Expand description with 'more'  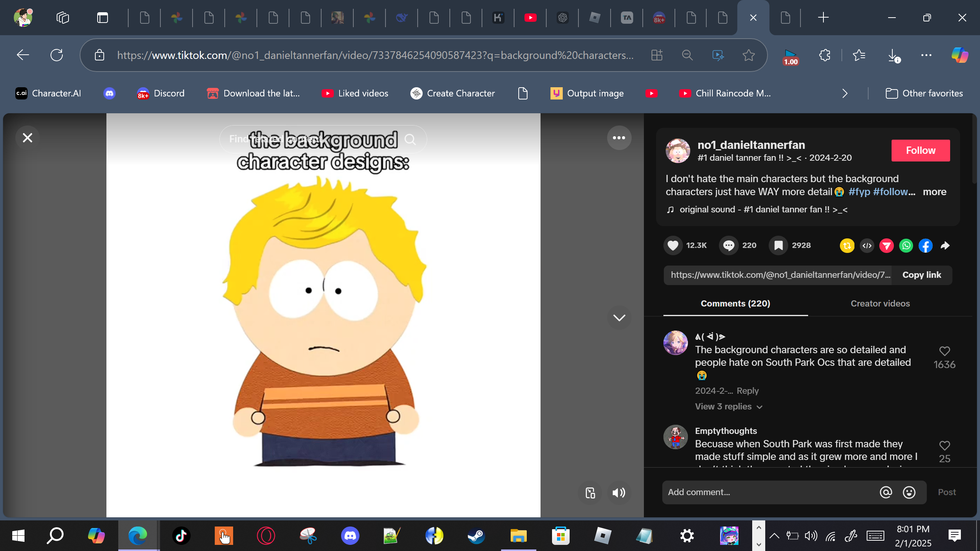[934, 192]
